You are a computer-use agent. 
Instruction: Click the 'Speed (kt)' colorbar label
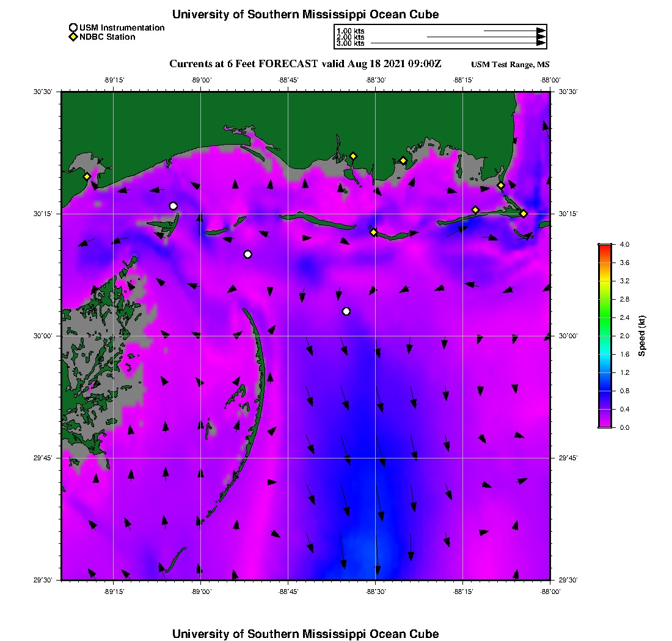641,336
